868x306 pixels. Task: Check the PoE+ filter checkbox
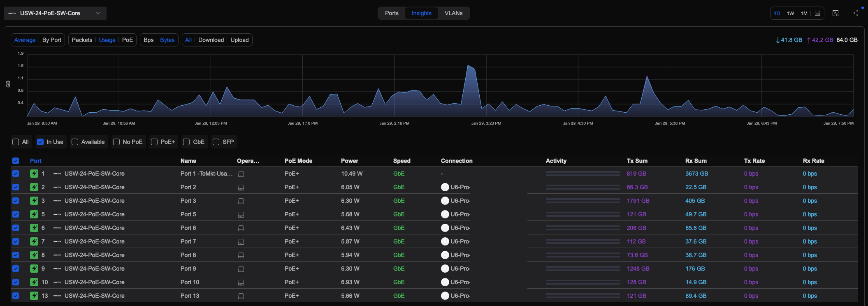click(154, 142)
